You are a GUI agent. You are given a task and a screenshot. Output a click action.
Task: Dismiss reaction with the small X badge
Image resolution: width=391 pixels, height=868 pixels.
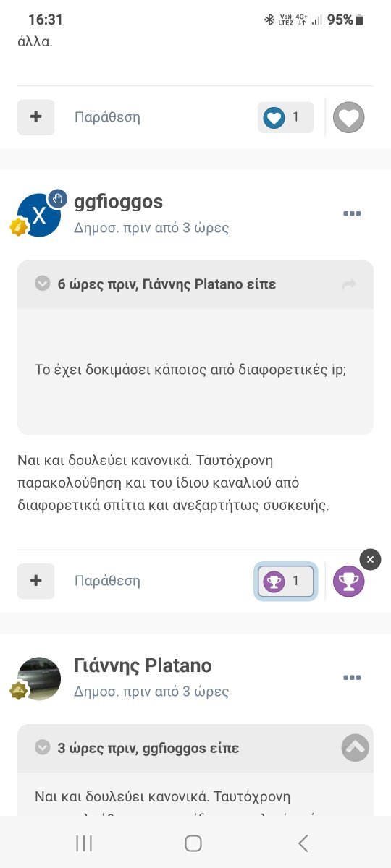point(370,559)
